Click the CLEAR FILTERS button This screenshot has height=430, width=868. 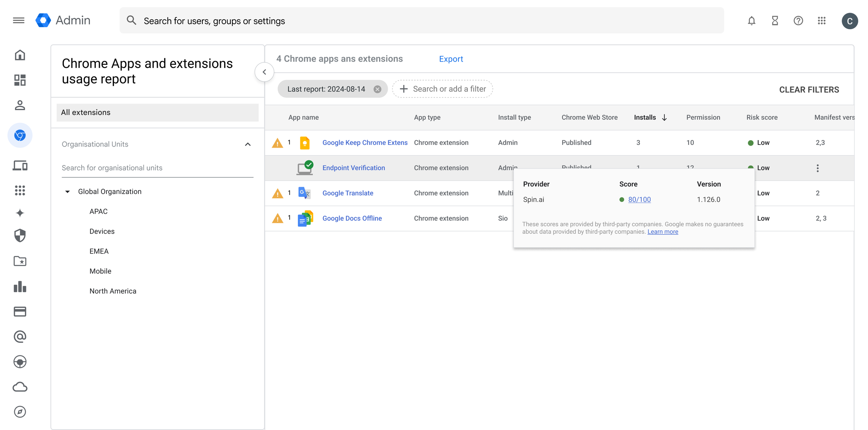809,90
